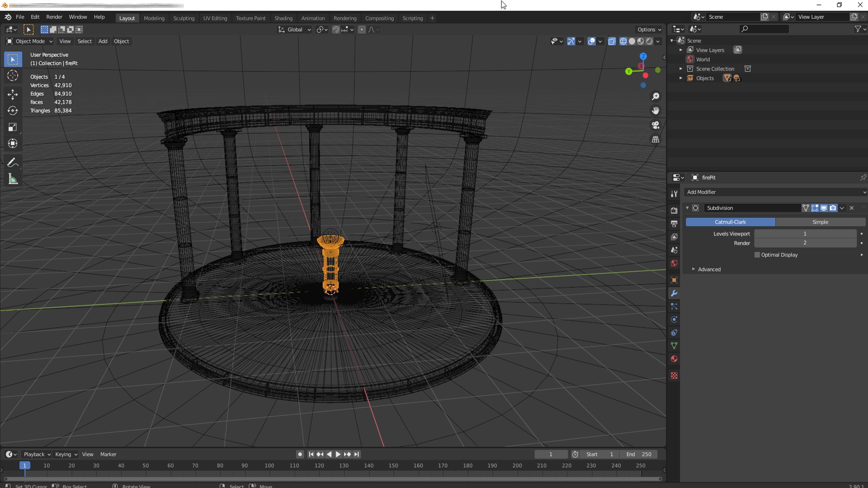Activate the Annotate pencil tool
The width and height of the screenshot is (868, 488).
pos(13,162)
